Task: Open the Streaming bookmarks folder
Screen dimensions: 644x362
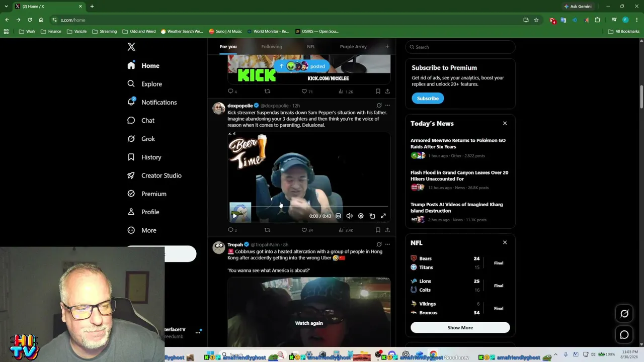Action: point(104,31)
